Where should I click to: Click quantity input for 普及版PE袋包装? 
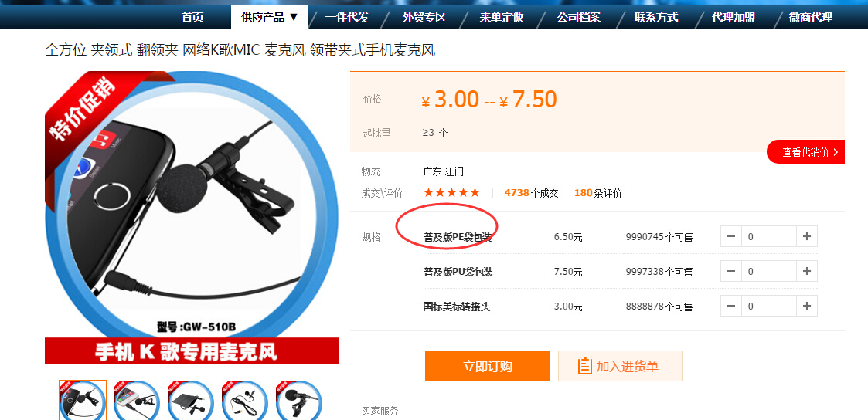click(x=769, y=236)
